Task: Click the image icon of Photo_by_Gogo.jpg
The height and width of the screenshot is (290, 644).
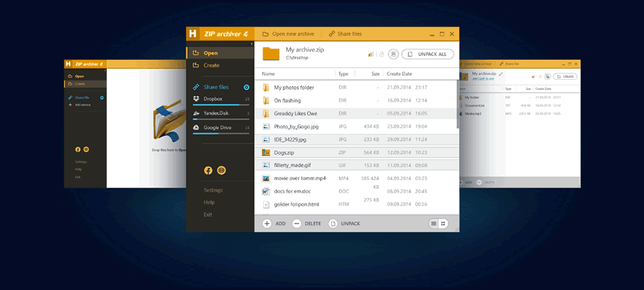Action: tap(266, 126)
